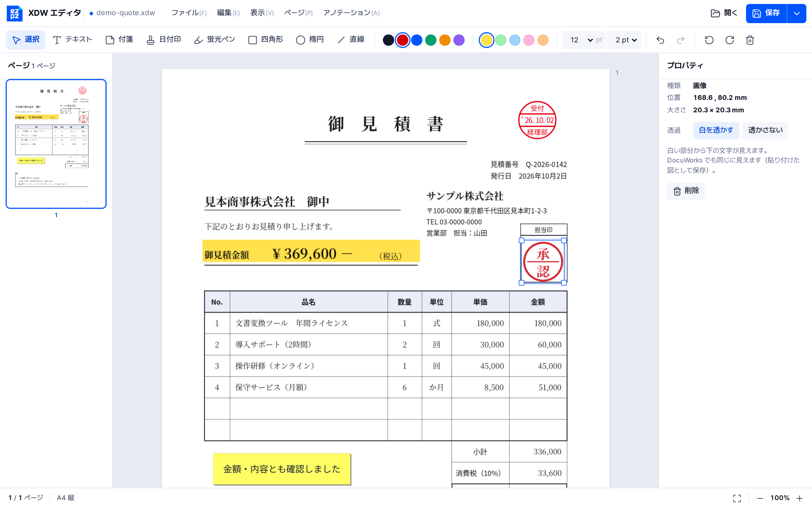This screenshot has height=508, width=812.
Task: Pick the red pen color swatch
Action: click(x=402, y=40)
